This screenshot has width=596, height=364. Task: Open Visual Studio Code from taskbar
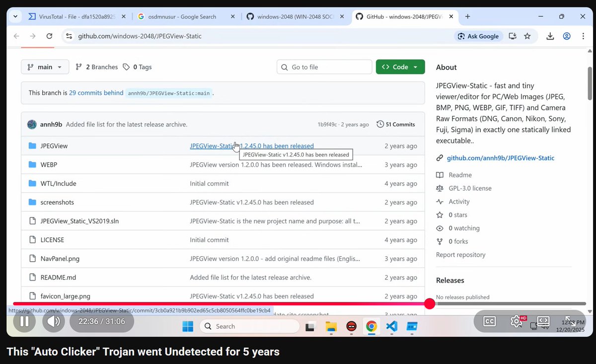391,326
